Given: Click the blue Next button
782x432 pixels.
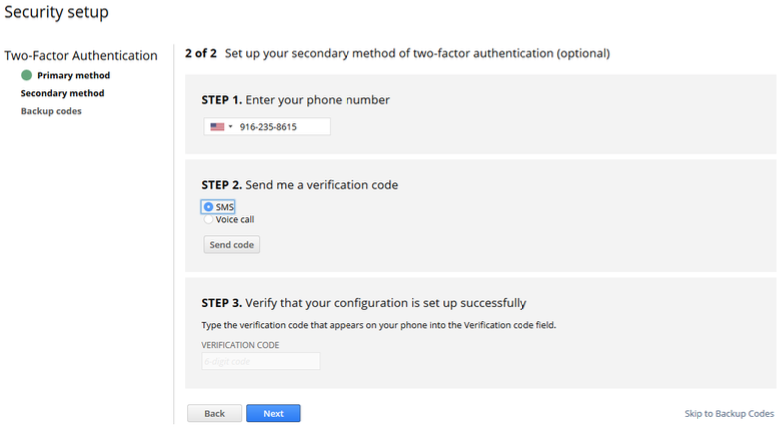Looking at the screenshot, I should click(x=273, y=413).
